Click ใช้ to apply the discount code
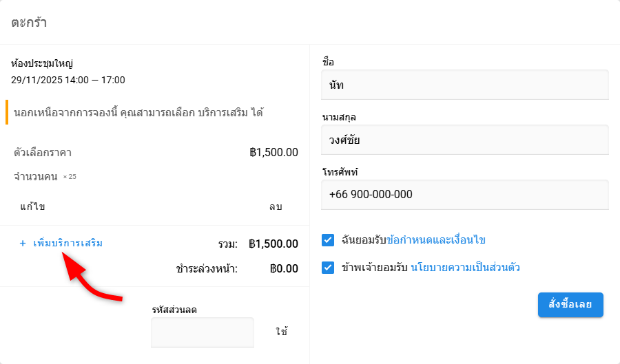 point(281,332)
